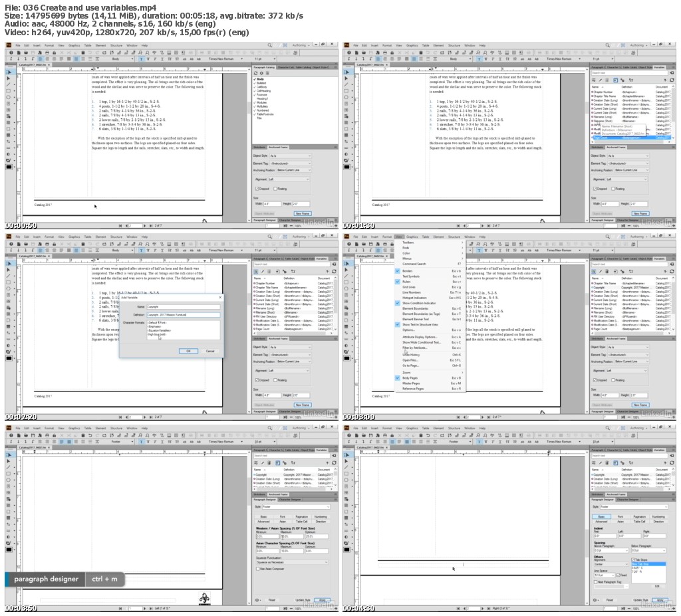This screenshot has height=616, width=681.
Task: Click Print icon in 00:02:20 frame toolbar
Action: pos(47,244)
